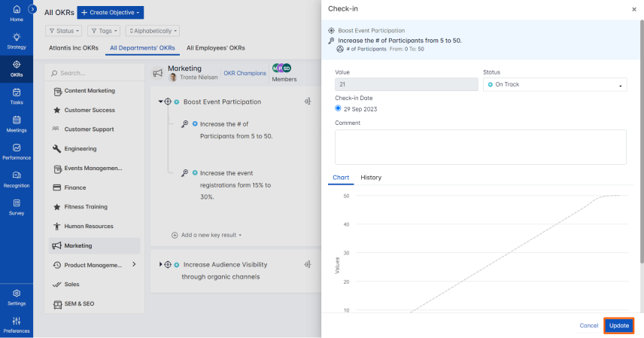Open the OKR Champions link
The height and width of the screenshot is (338, 644).
245,73
